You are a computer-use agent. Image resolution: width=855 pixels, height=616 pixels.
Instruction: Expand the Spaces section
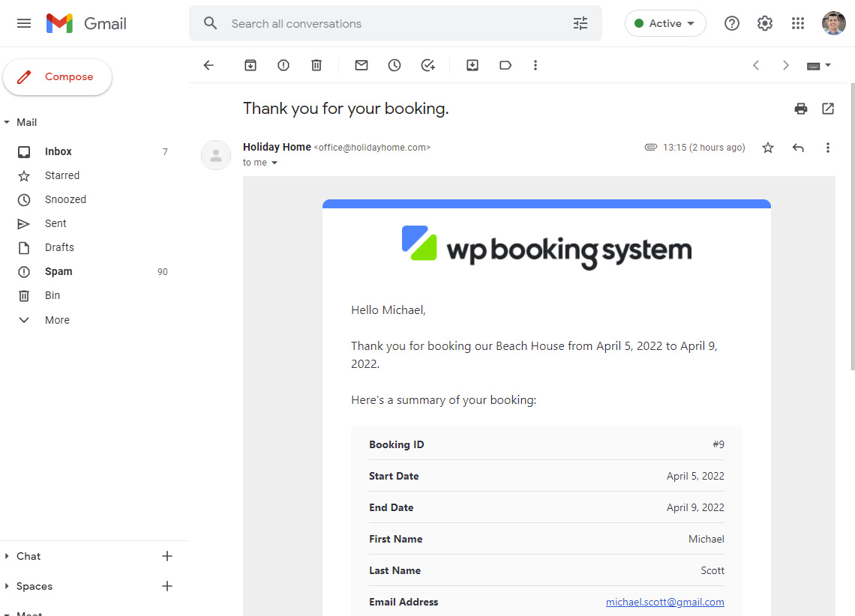[x=7, y=586]
